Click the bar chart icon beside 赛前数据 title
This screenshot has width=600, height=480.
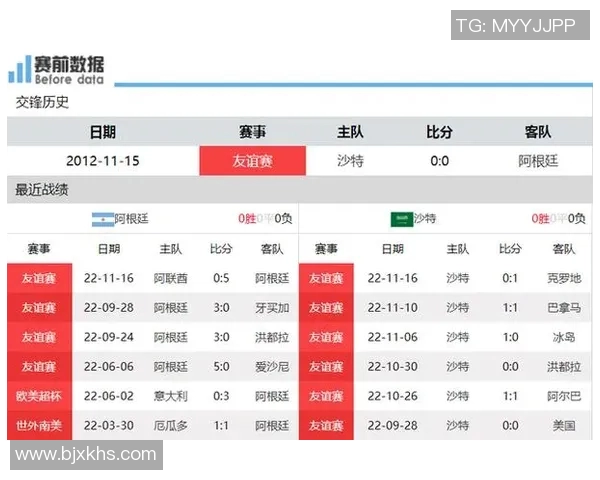[x=20, y=69]
